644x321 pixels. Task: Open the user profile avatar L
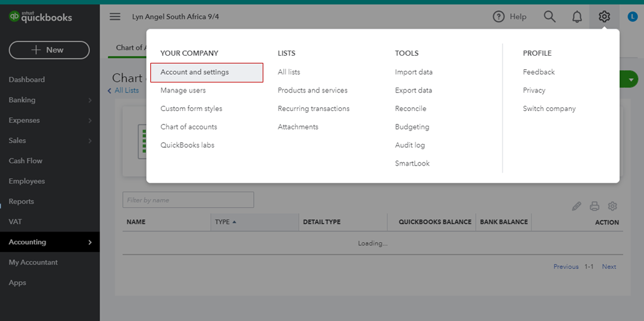point(632,17)
